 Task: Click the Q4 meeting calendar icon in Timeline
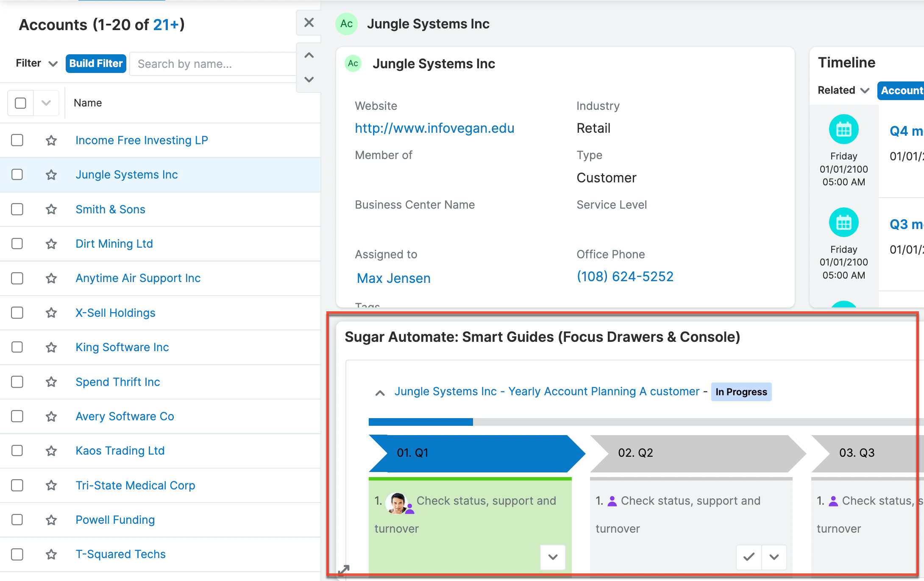tap(843, 129)
